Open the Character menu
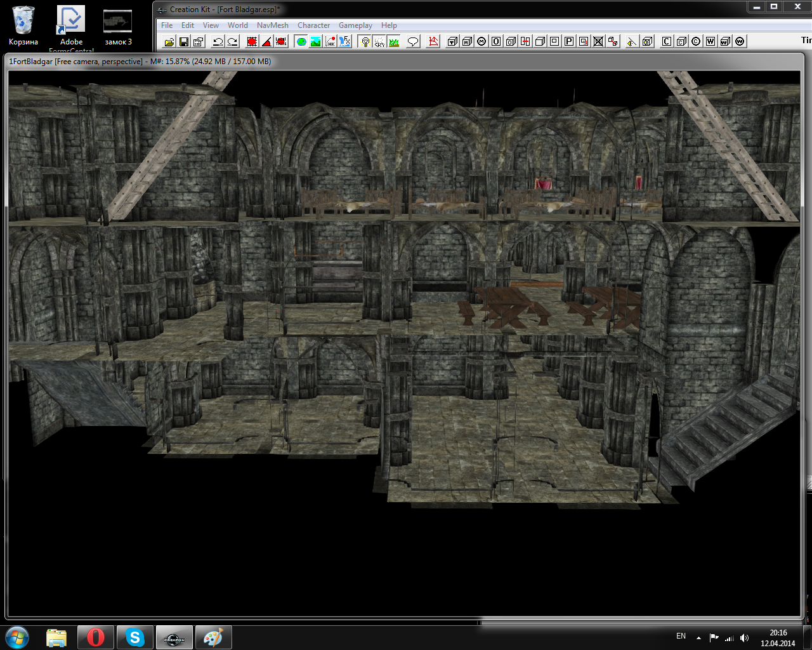The height and width of the screenshot is (650, 812). [313, 25]
